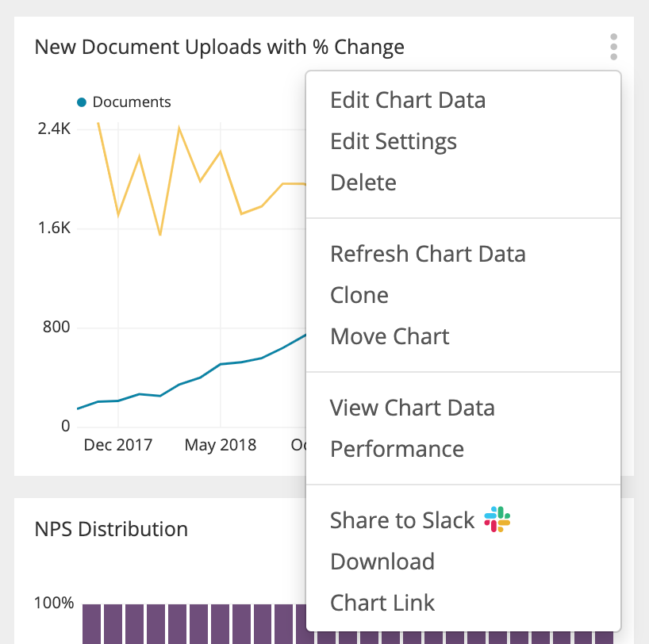Choose Clone from the menu
Screen dimensions: 649x644
click(359, 295)
